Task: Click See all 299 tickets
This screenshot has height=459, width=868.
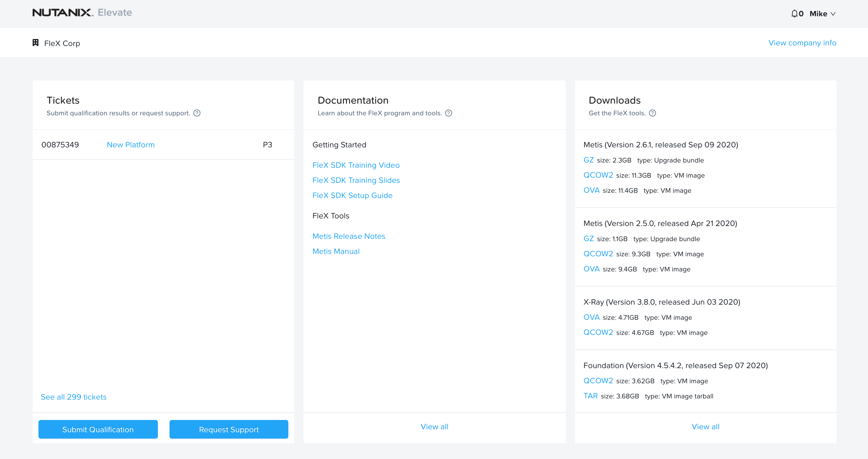Action: (73, 397)
